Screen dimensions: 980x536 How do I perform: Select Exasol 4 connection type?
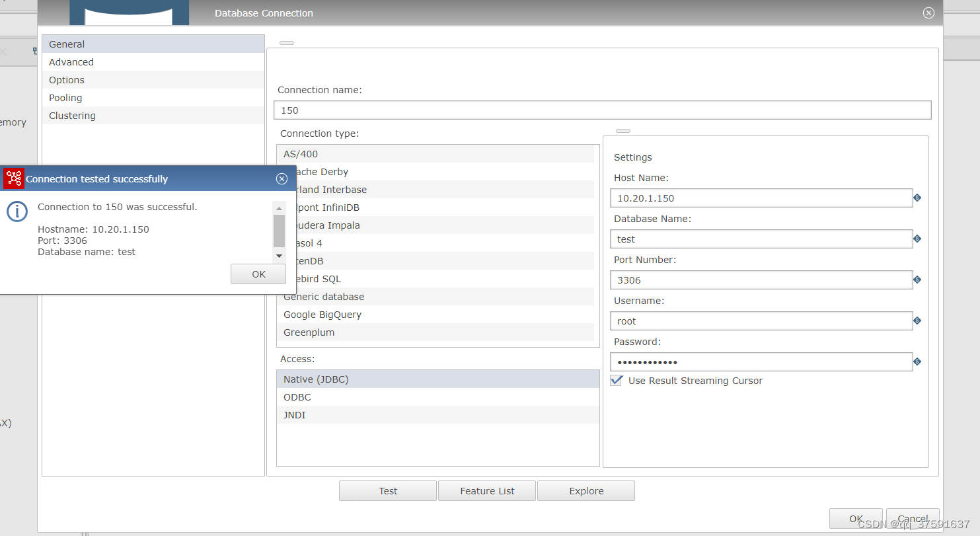pos(445,243)
